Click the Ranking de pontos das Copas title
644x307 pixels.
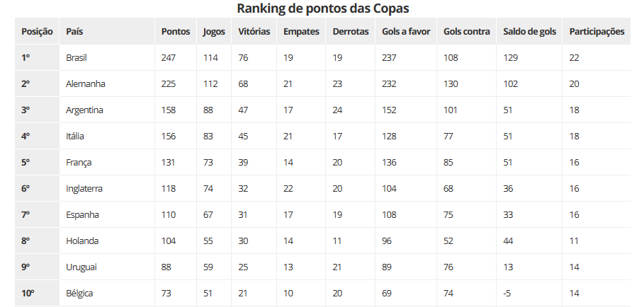(322, 8)
